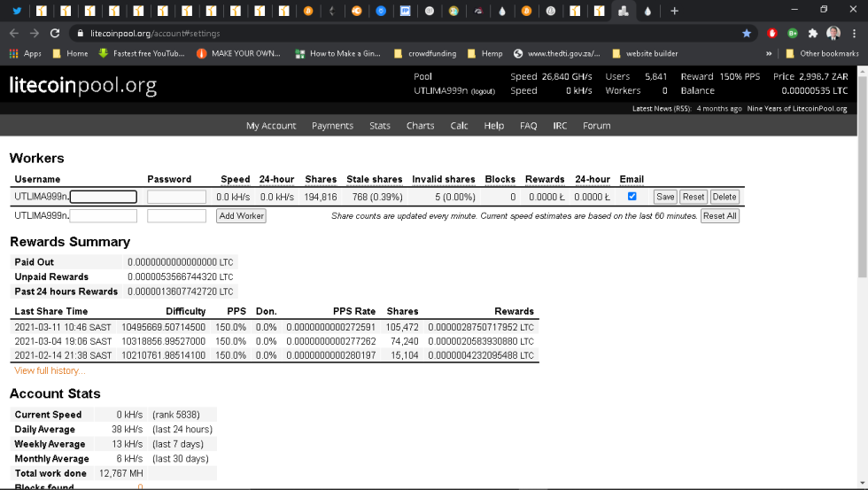Log out of the UTLIMA999n account

(483, 91)
